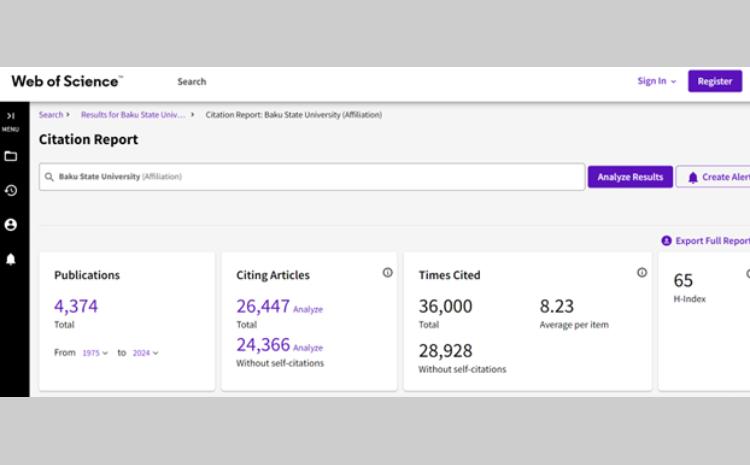The height and width of the screenshot is (465, 750).
Task: Open Results for Baku State University breadcrumb
Action: 133,115
